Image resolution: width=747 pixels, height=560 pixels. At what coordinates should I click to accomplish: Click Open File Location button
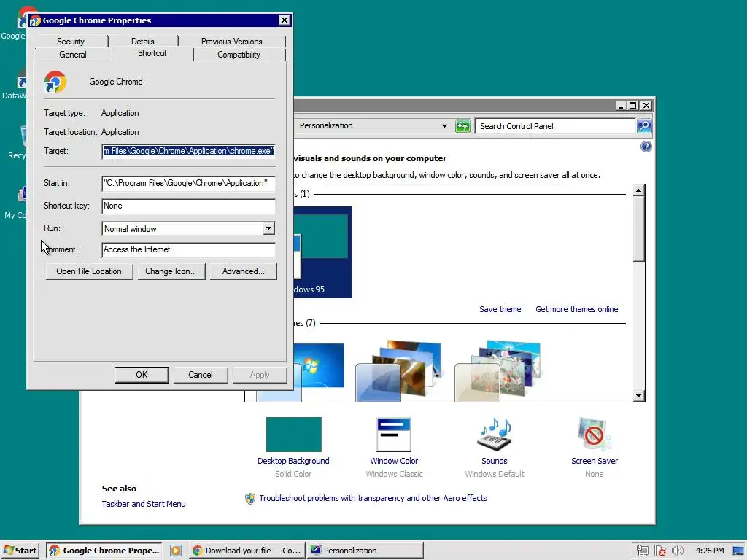89,271
